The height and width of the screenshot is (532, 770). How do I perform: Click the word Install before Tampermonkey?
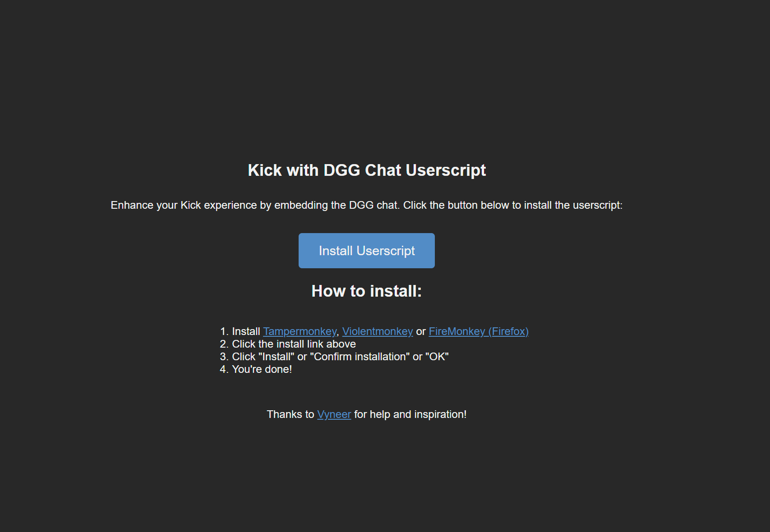[x=246, y=331]
